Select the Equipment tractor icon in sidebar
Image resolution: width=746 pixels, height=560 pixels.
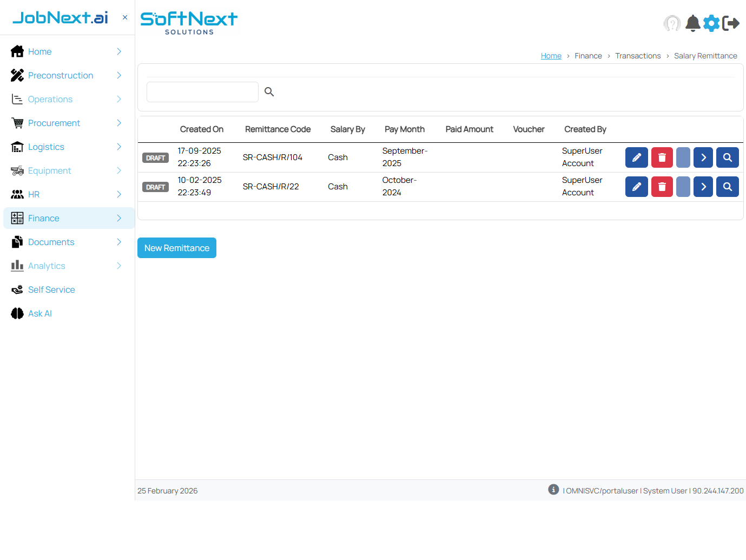point(17,170)
